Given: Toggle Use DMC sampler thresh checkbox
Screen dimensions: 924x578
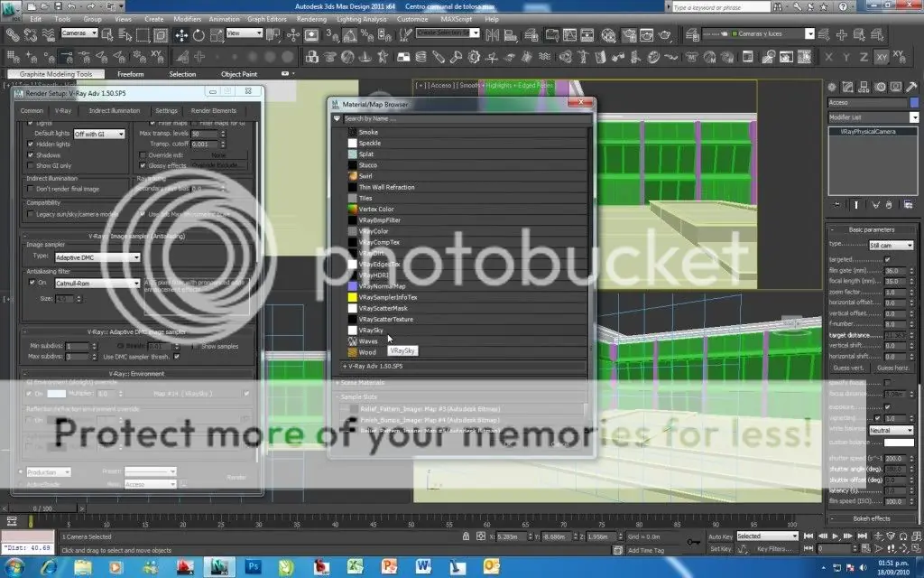Looking at the screenshot, I should click(177, 357).
